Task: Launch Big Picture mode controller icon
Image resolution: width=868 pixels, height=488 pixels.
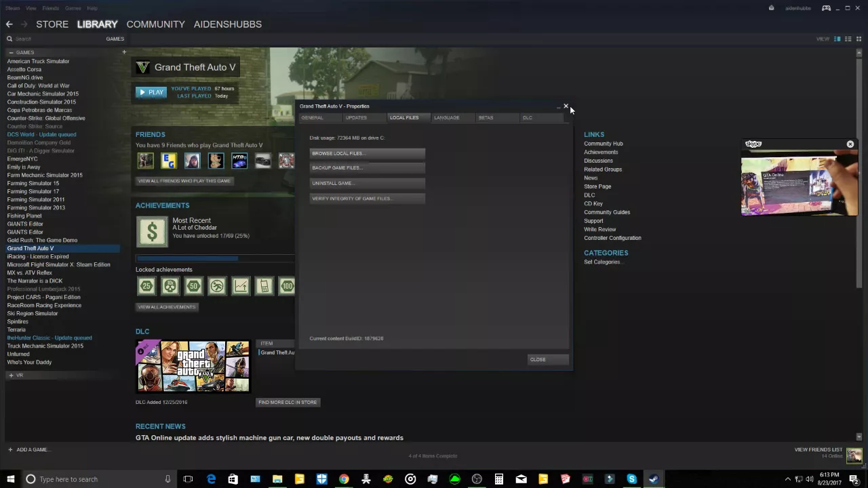Action: tap(826, 8)
